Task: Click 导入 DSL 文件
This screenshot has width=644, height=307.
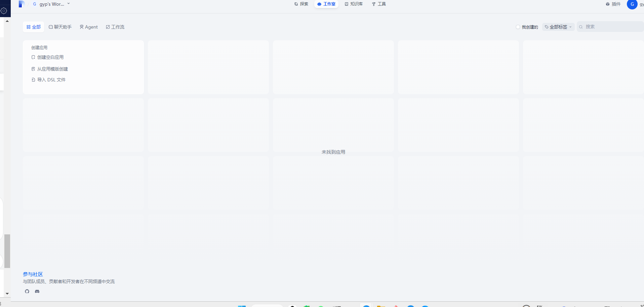Action: [x=51, y=80]
